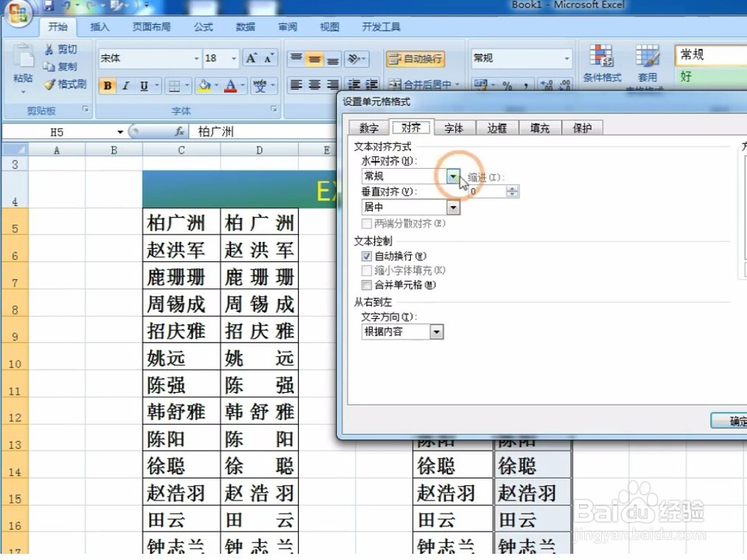Uncheck 自动换行 in the dialog
The image size is (747, 560).
[x=367, y=256]
